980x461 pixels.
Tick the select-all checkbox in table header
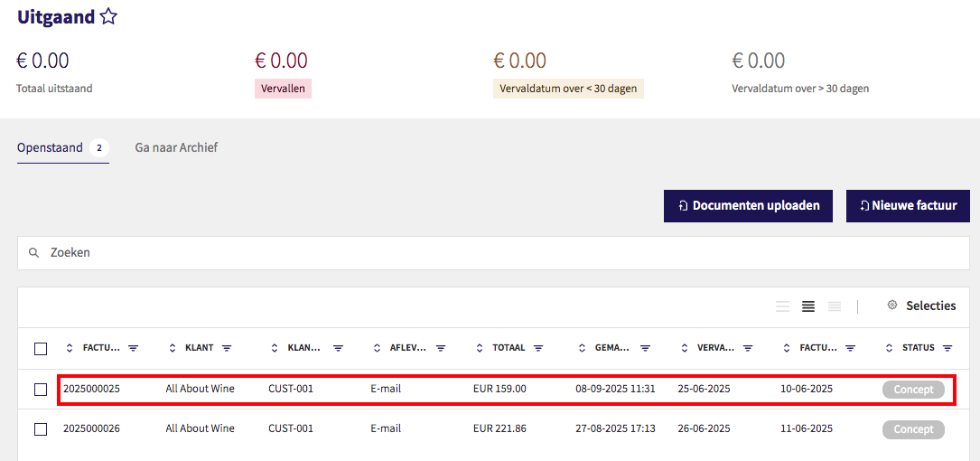coord(41,348)
